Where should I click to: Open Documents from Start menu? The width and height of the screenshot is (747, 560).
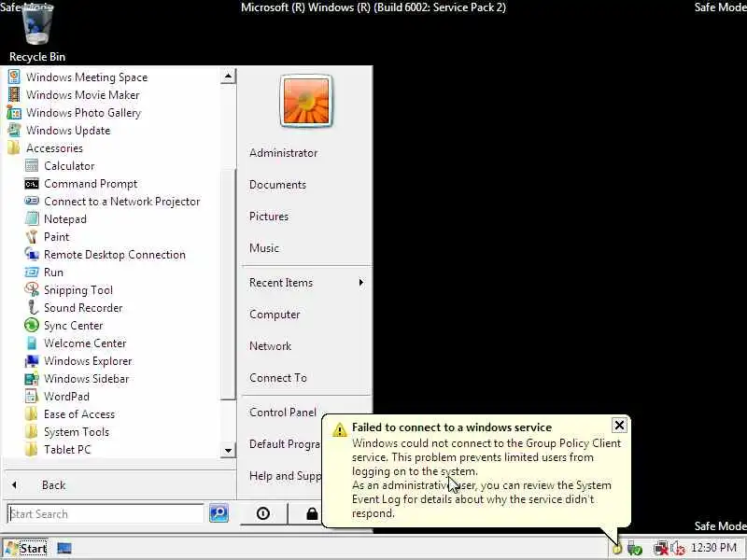click(277, 185)
